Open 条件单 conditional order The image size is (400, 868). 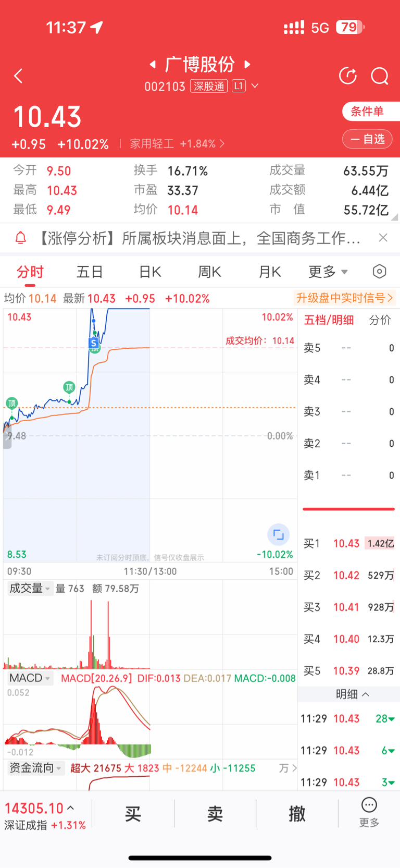coord(371,111)
